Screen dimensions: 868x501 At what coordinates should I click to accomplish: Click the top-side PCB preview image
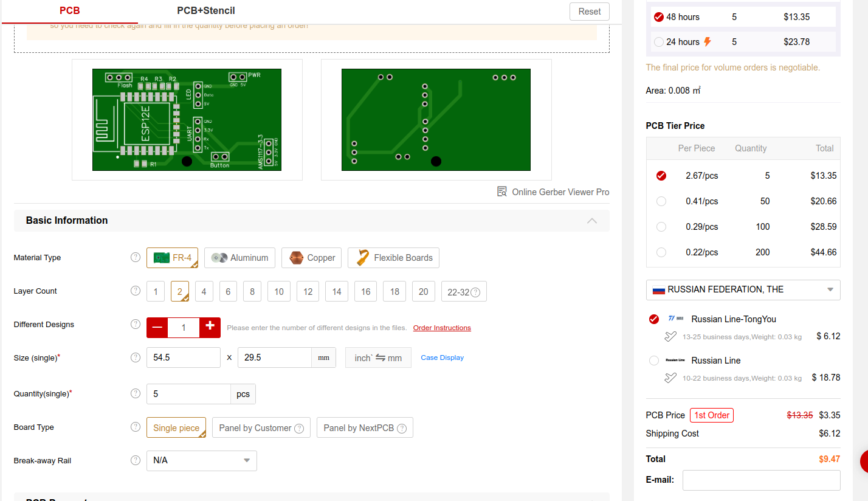[x=187, y=120]
